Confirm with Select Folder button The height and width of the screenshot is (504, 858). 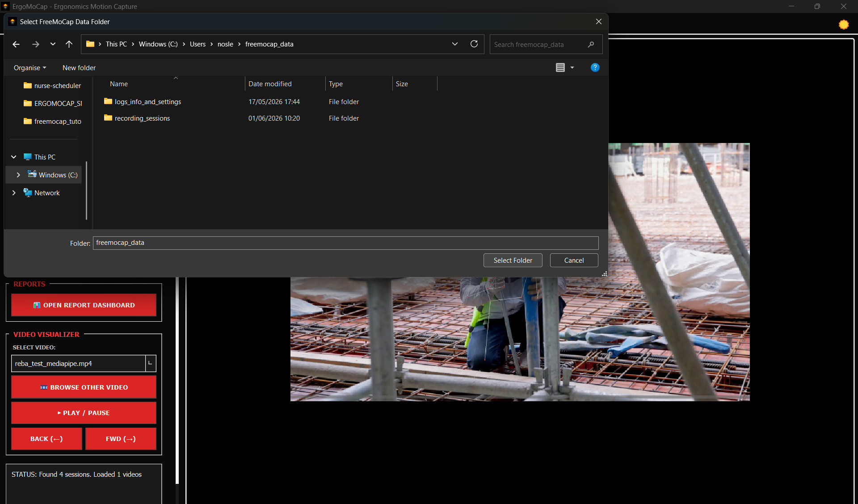pyautogui.click(x=513, y=260)
